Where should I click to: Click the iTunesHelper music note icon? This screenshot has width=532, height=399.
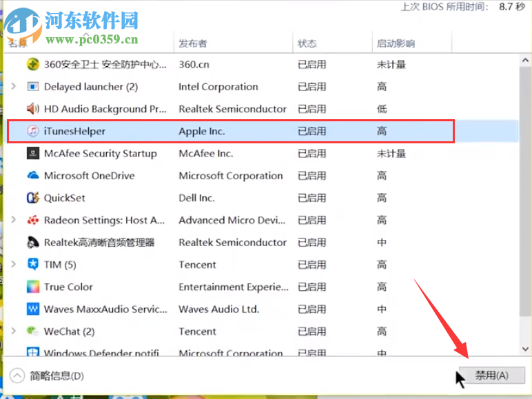(33, 131)
